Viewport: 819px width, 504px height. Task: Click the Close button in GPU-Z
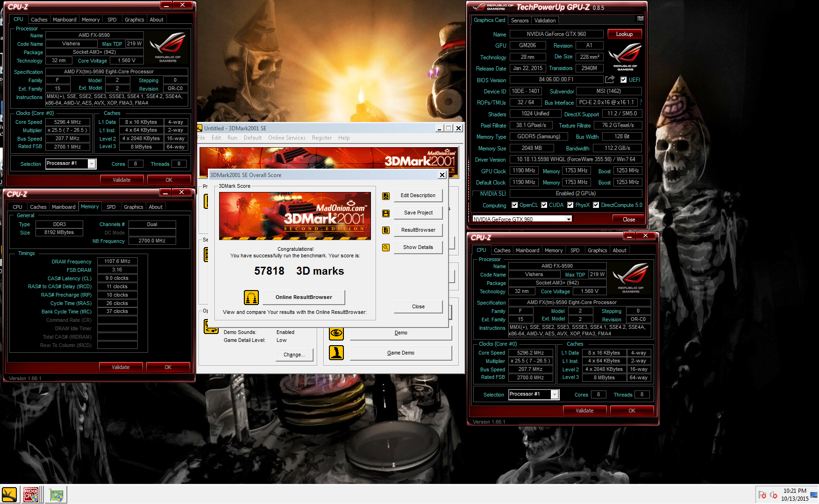tap(629, 220)
